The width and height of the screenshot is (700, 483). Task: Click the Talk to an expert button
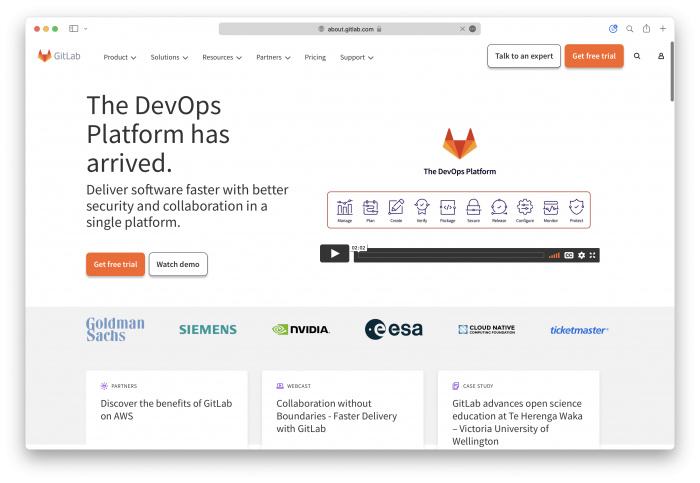point(523,56)
